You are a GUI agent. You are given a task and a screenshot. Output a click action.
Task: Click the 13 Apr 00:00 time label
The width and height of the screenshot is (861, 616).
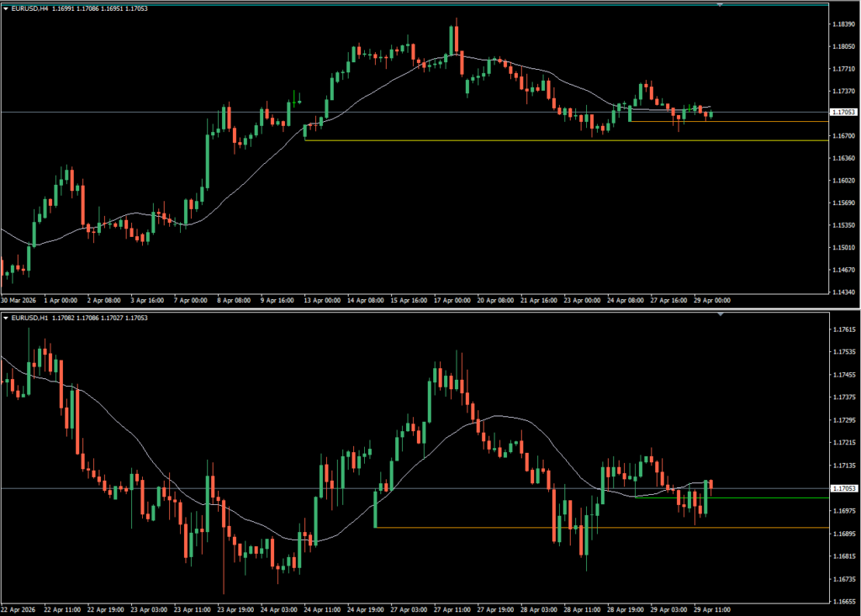pos(322,300)
